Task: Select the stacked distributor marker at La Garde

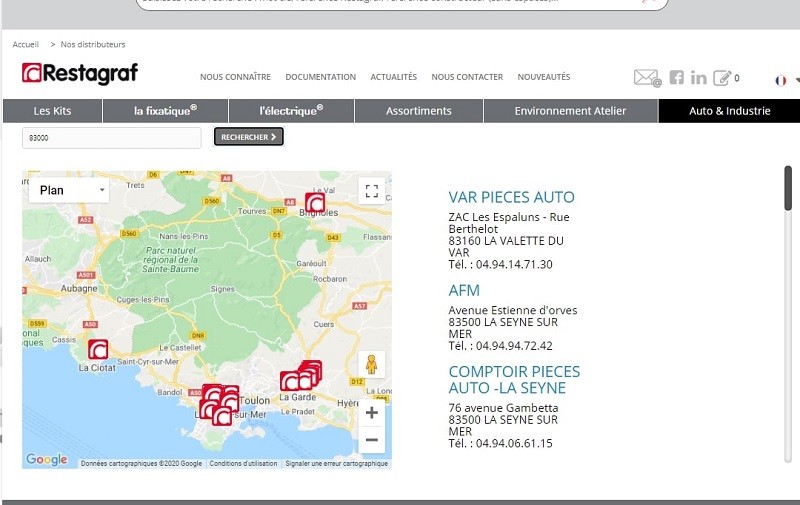Action: coord(301,376)
